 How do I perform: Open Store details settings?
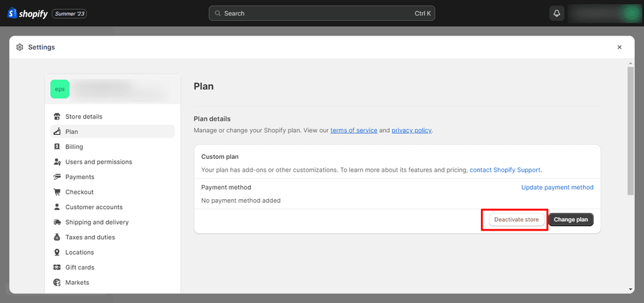click(x=113, y=117)
